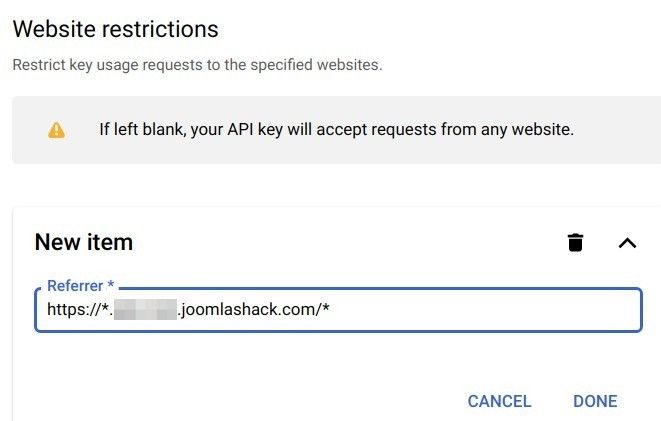Click the word API in the warning
Screen dimensions: 661x421
click(x=240, y=129)
